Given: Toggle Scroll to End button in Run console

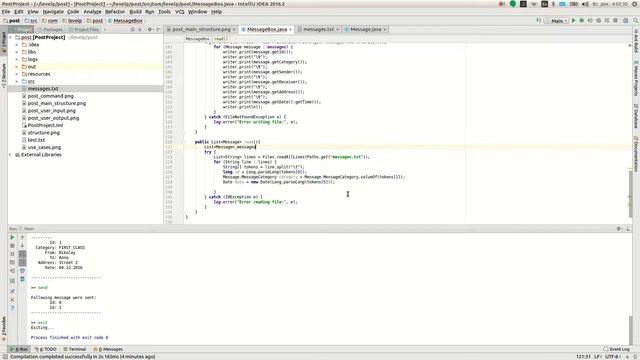Looking at the screenshot, I should click(22, 262).
